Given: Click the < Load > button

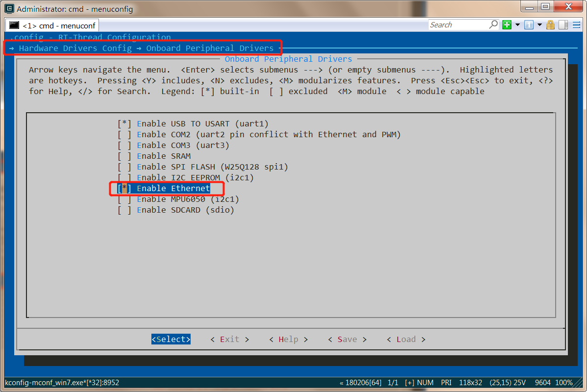Looking at the screenshot, I should pyautogui.click(x=406, y=339).
